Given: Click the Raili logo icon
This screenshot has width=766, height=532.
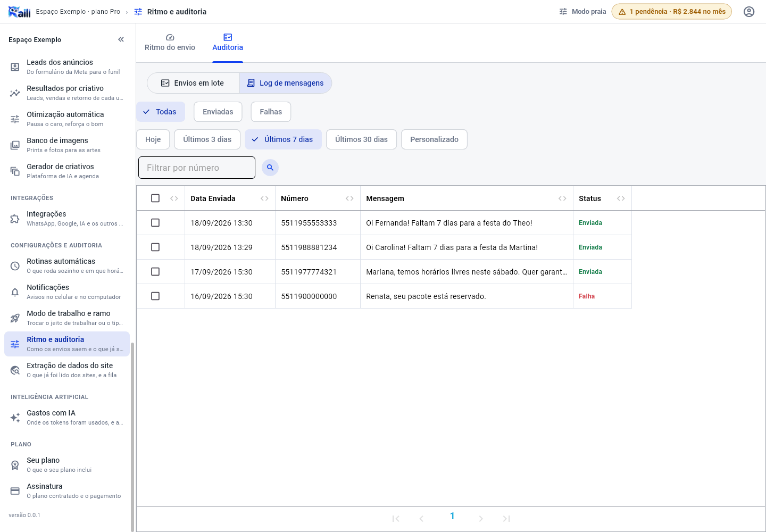Looking at the screenshot, I should 20,12.
